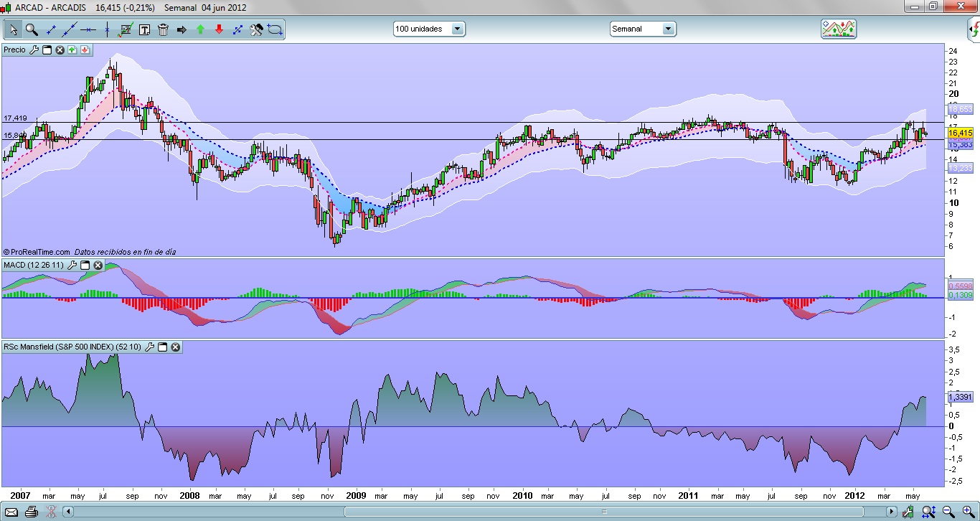Image resolution: width=980 pixels, height=521 pixels.
Task: Click the zoom fit magnifier icon
Action: [x=929, y=512]
